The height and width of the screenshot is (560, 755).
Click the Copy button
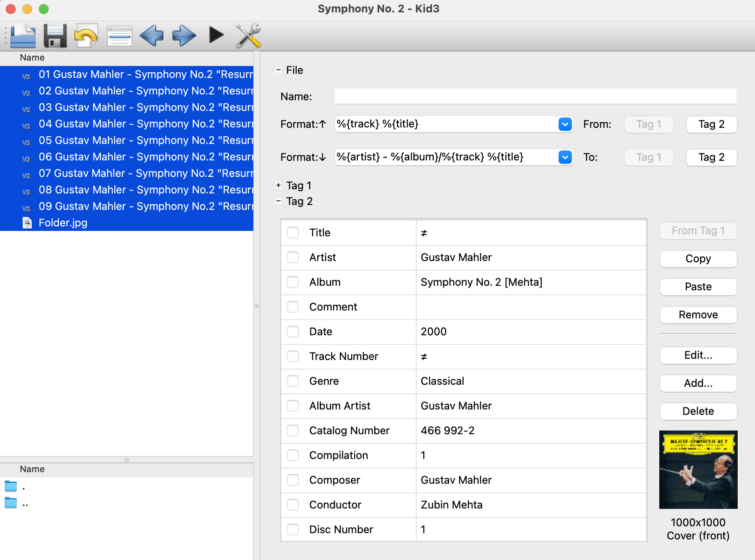698,259
